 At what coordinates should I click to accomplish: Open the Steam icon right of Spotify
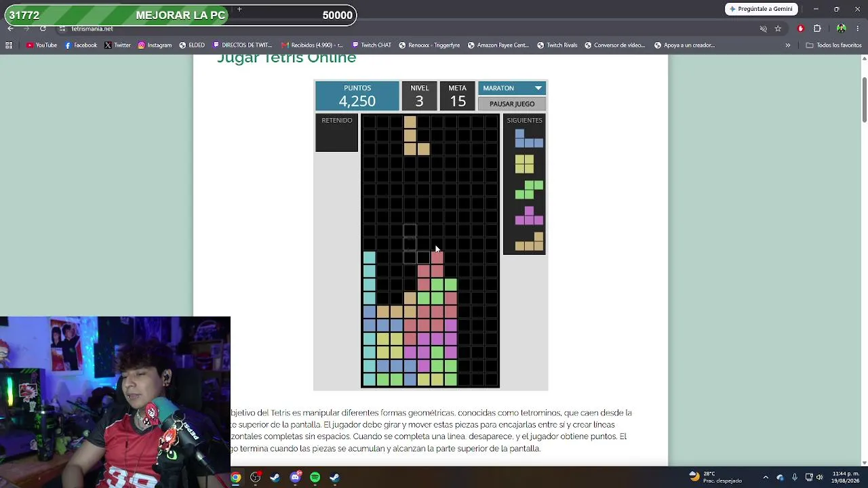[x=334, y=477]
